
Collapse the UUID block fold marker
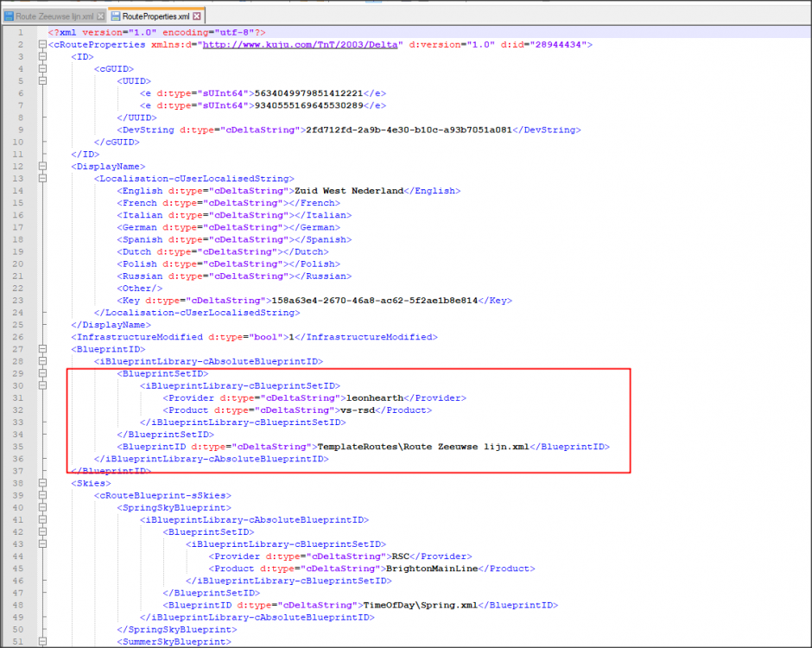tap(41, 81)
